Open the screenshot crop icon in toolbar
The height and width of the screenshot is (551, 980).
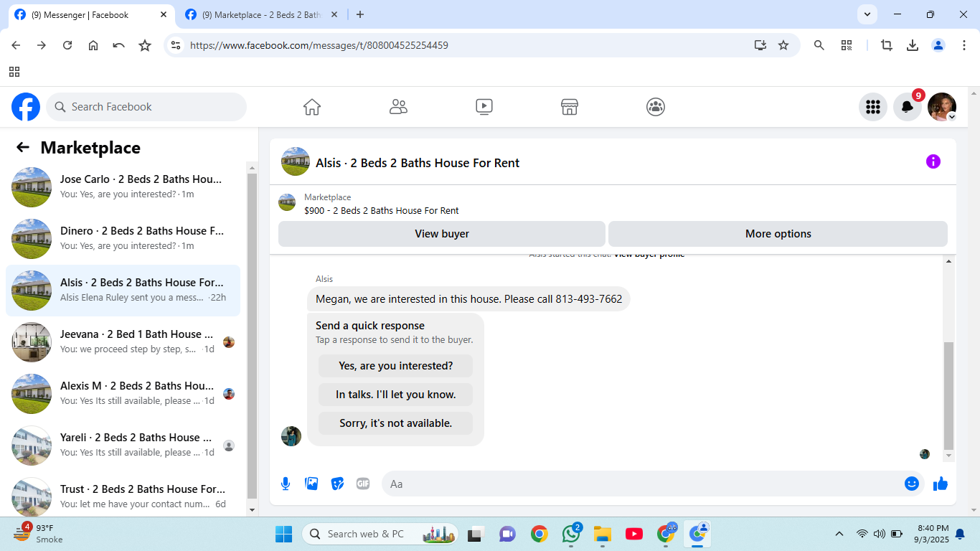[887, 45]
